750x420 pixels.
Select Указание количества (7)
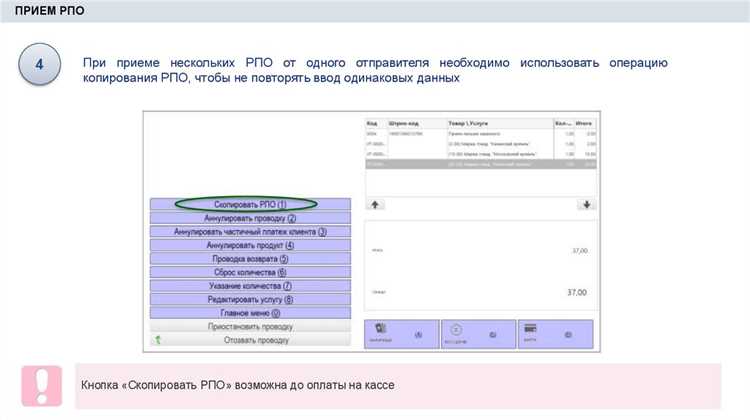tap(250, 286)
